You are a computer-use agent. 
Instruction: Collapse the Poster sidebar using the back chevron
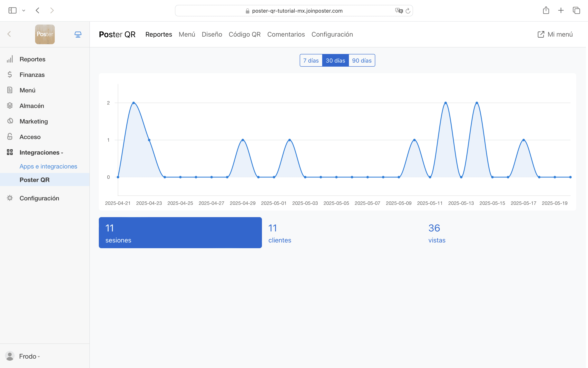(9, 34)
